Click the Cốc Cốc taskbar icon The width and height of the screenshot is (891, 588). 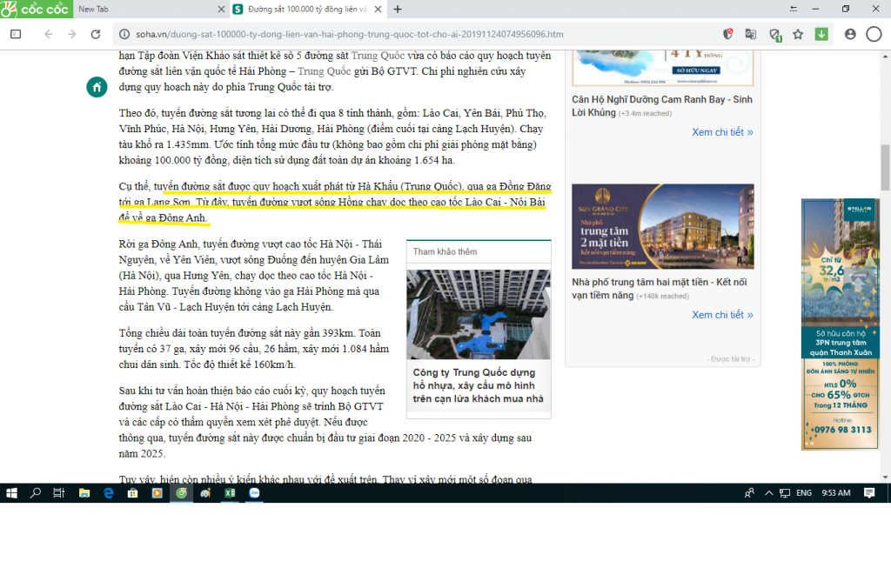[x=181, y=493]
